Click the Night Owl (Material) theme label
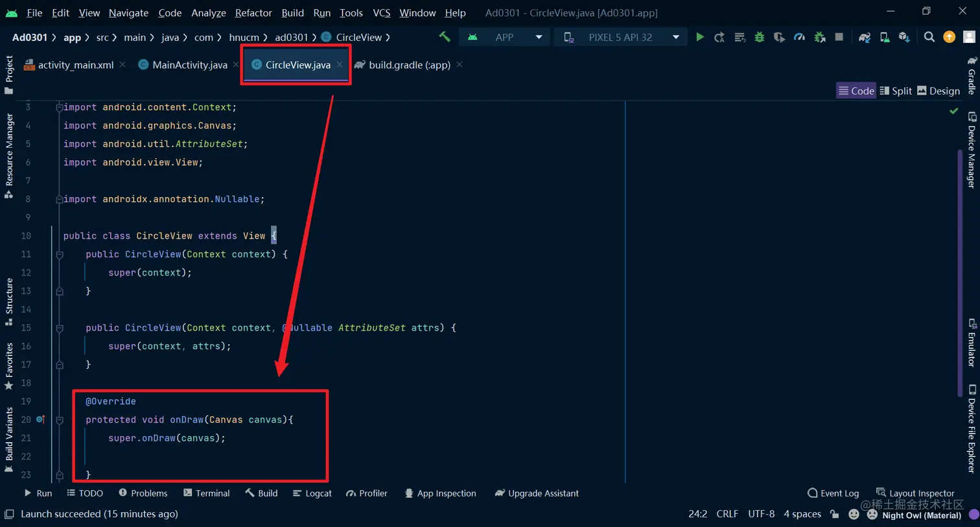 pos(921,515)
